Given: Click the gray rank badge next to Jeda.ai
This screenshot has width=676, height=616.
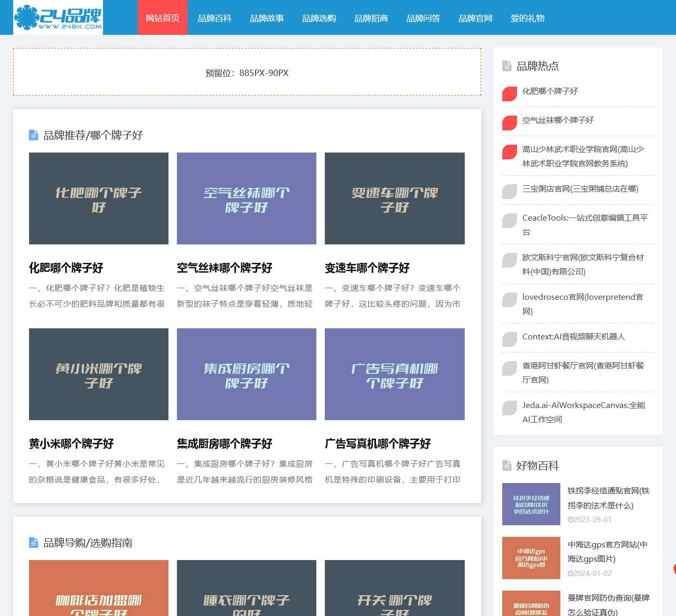Looking at the screenshot, I should (x=510, y=408).
